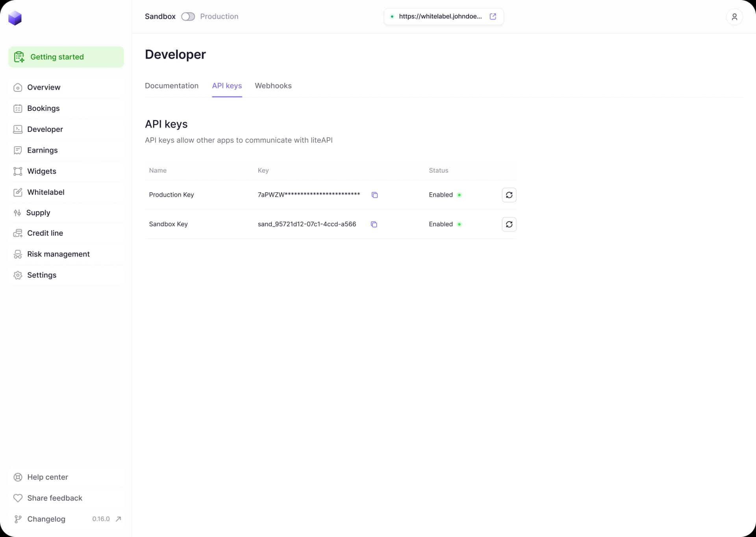Select the API keys tab
The width and height of the screenshot is (756, 537).
(227, 86)
